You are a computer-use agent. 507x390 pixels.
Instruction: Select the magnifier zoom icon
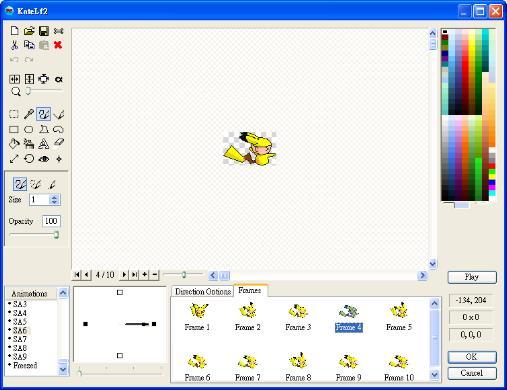click(15, 91)
